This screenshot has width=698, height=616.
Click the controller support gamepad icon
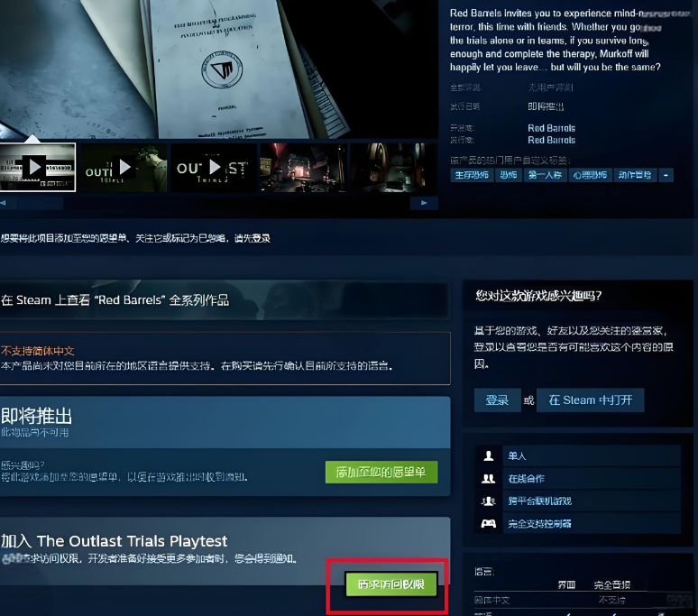[489, 523]
